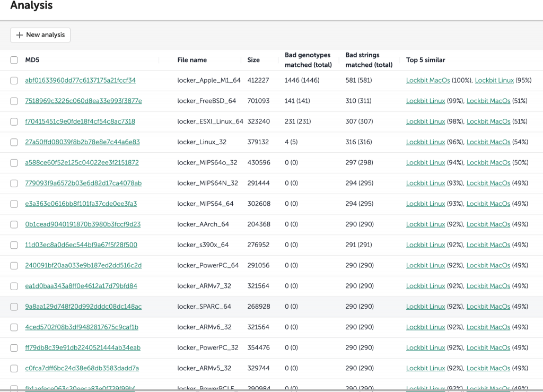Image resolution: width=543 pixels, height=392 pixels.
Task: Mark the checkbox for locker_ARMv5_32
Action: click(14, 369)
